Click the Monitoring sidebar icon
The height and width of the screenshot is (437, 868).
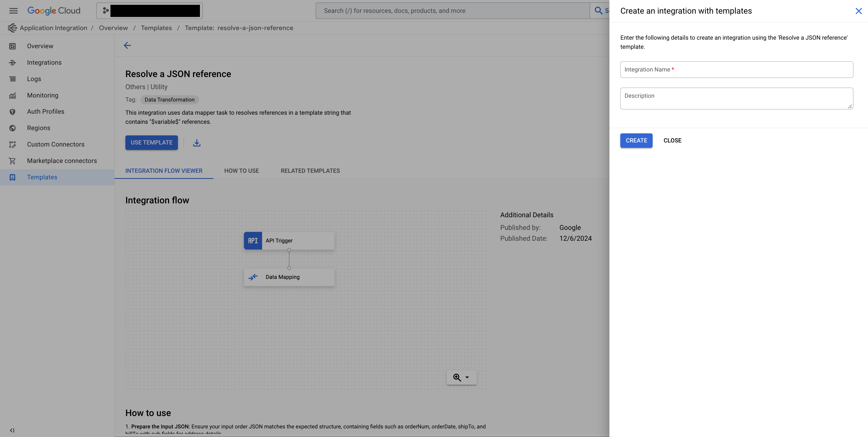pos(12,95)
